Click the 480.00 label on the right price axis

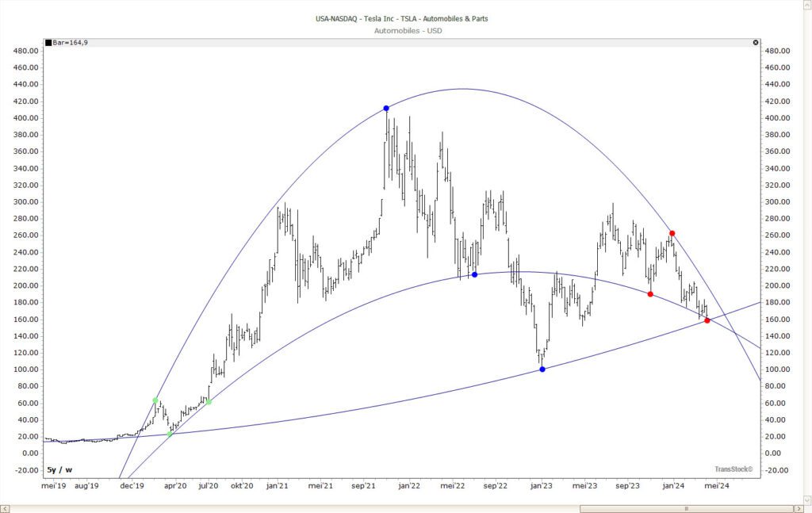[776, 50]
